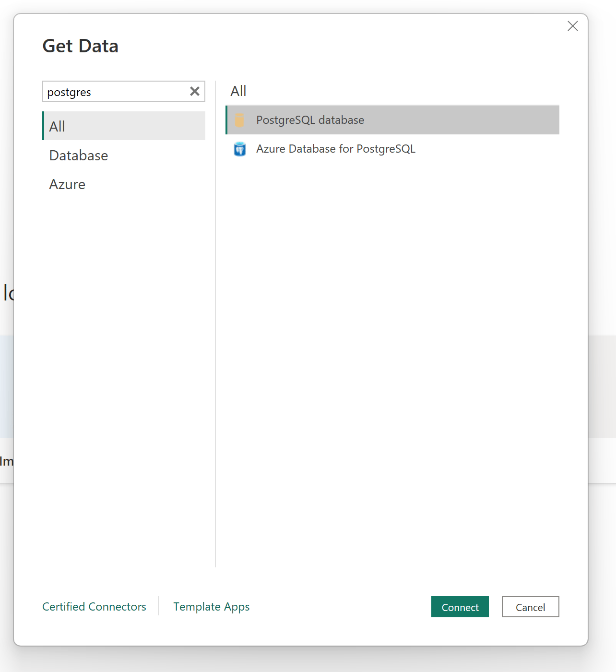This screenshot has height=672, width=616.
Task: Clear the postgres search text
Action: click(x=194, y=91)
